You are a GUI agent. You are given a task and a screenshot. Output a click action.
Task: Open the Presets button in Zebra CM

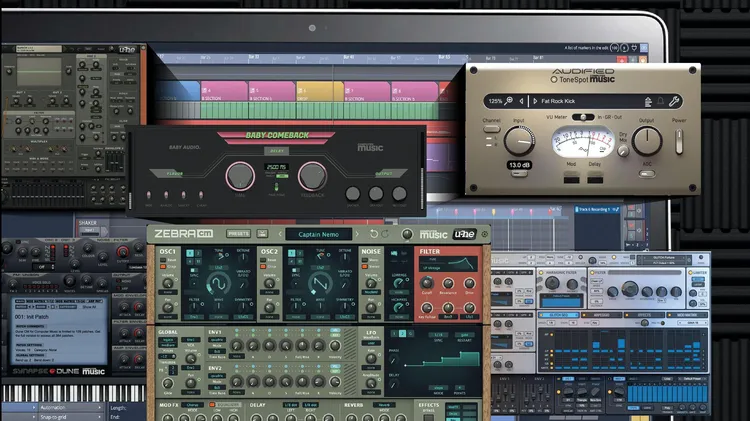pos(238,233)
